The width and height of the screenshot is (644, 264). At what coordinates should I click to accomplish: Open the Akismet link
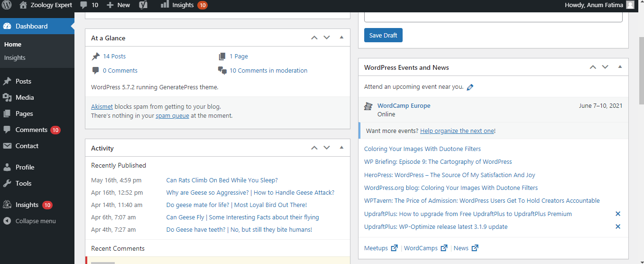click(x=102, y=106)
